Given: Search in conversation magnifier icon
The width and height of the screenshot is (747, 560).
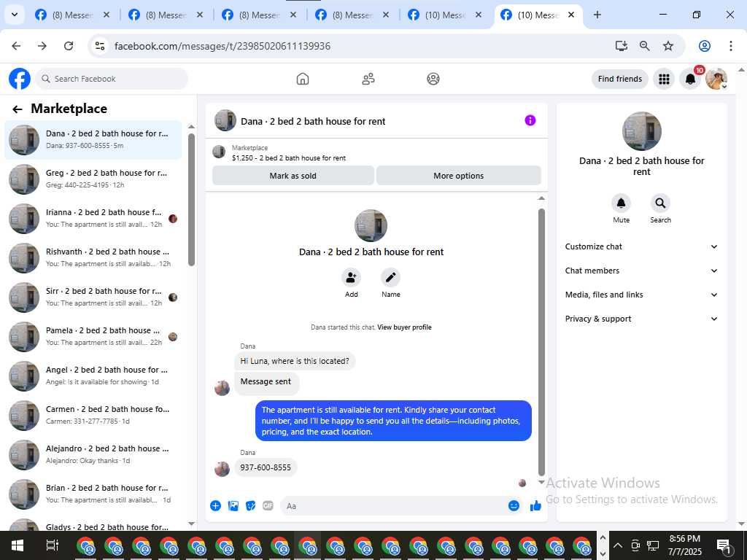Looking at the screenshot, I should click(660, 203).
